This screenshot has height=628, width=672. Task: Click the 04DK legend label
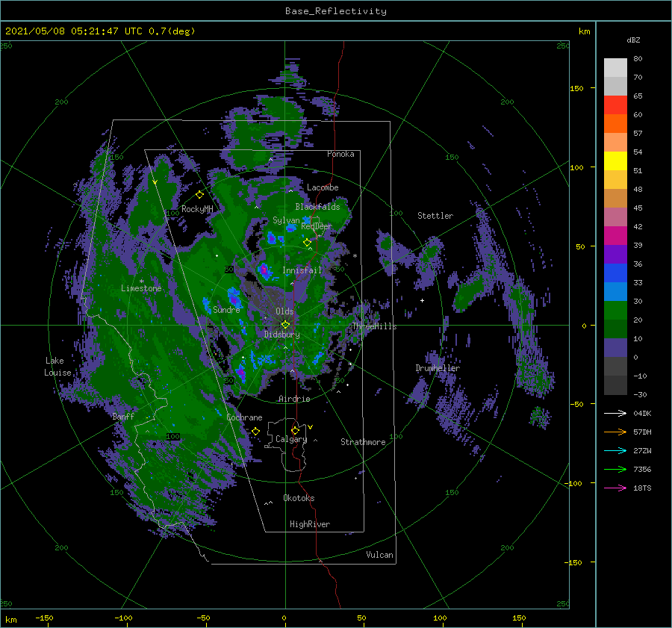[642, 413]
